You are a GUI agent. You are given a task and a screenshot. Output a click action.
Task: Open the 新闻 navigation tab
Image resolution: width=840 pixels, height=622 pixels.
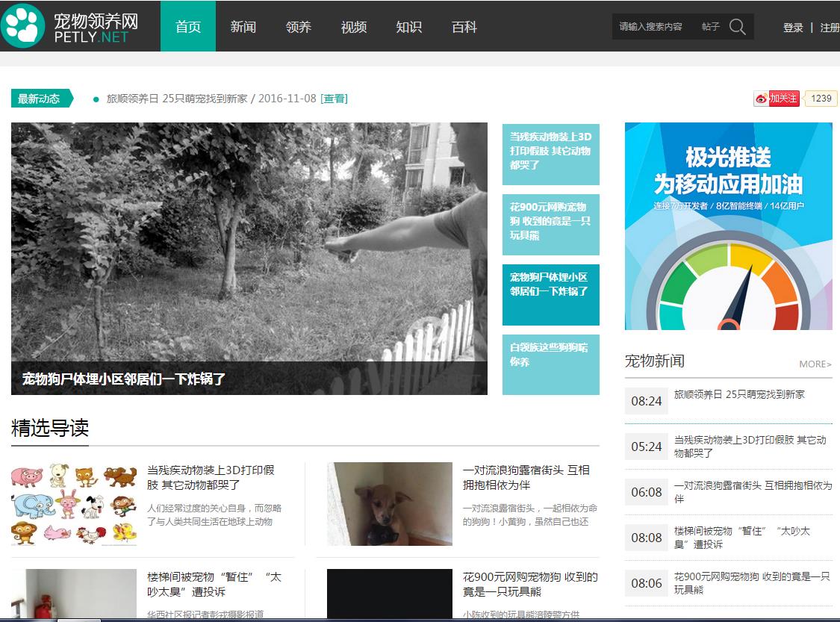[243, 26]
